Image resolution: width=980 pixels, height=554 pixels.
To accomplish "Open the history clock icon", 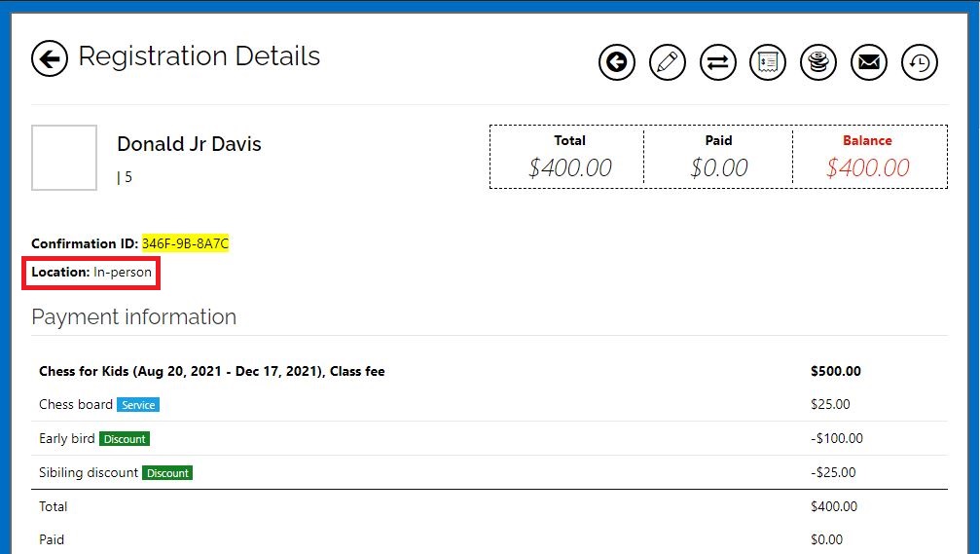I will point(920,63).
